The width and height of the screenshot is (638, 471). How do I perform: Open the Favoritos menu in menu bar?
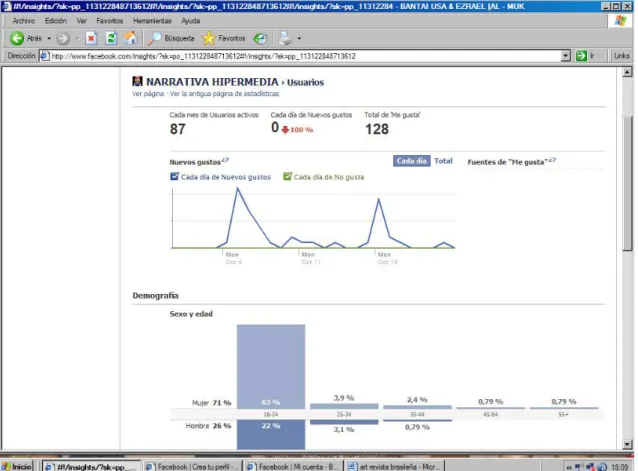[x=109, y=21]
